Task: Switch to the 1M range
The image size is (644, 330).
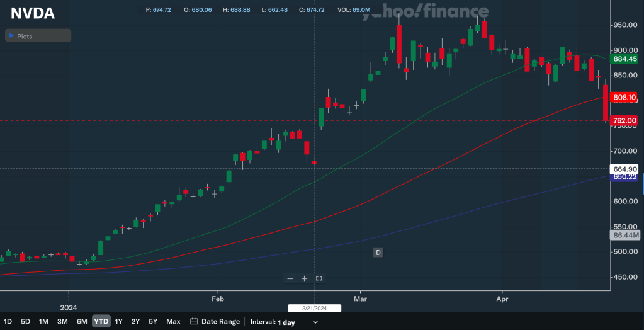Action: [x=43, y=321]
